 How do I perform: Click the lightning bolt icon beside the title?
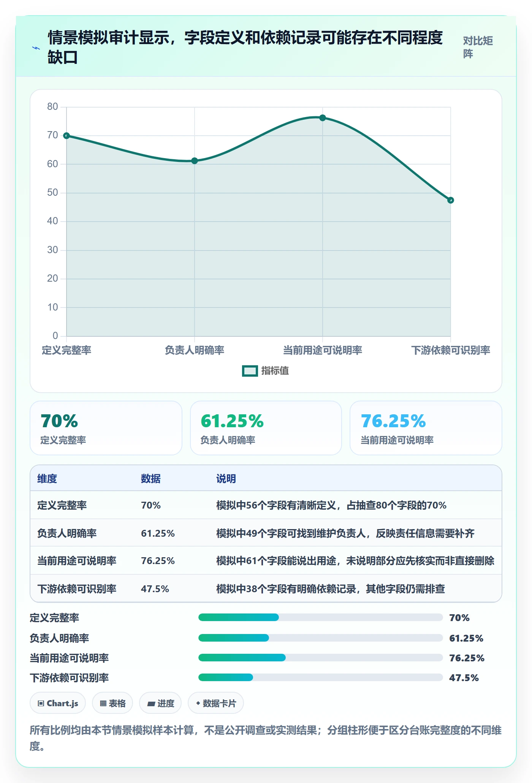[x=36, y=48]
